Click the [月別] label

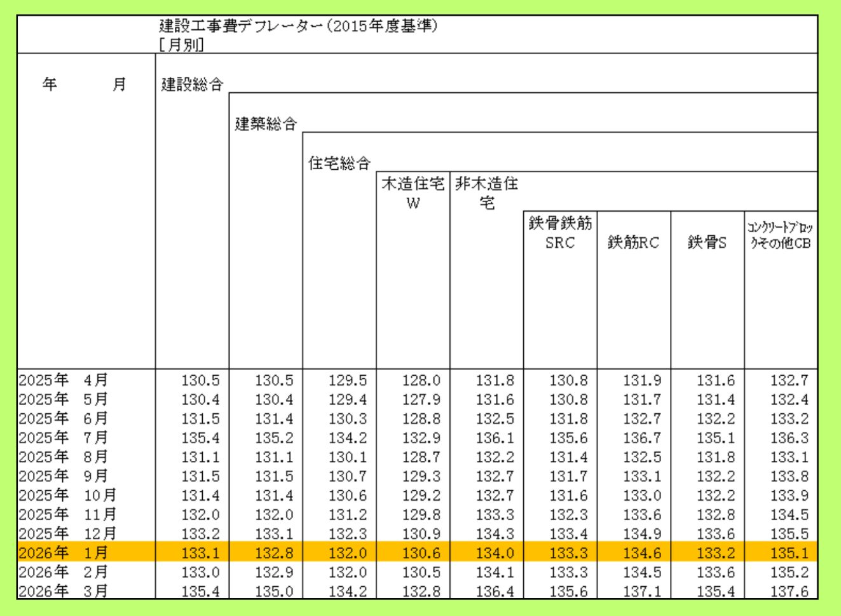(181, 44)
